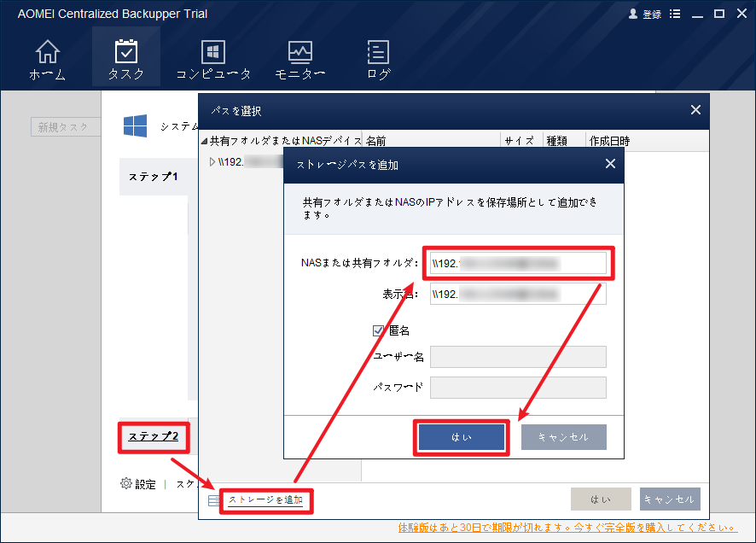Click the 新規タスク button
The width and height of the screenshot is (756, 543).
[66, 127]
